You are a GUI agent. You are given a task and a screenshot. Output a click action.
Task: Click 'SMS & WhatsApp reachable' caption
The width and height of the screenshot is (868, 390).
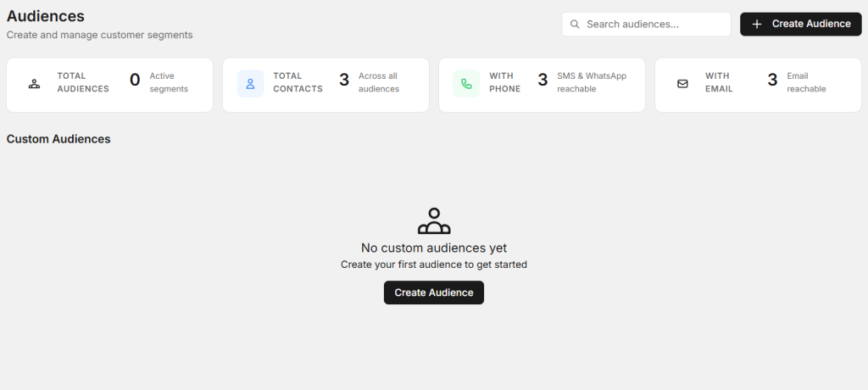coord(592,82)
